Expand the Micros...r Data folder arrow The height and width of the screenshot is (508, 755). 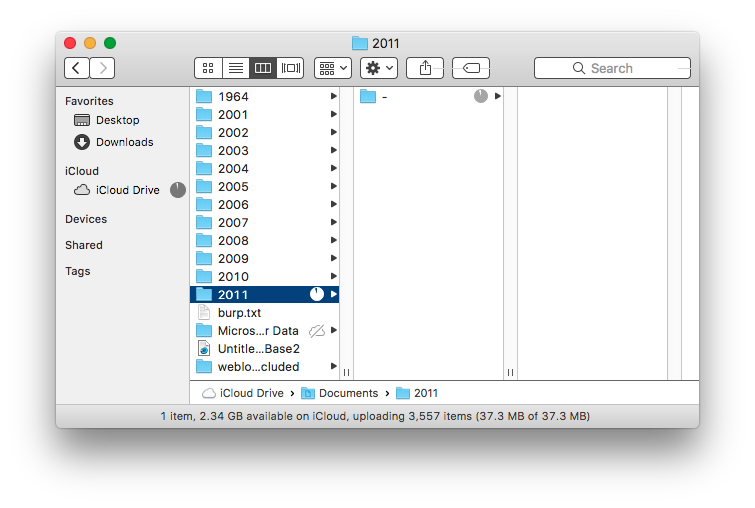333,330
